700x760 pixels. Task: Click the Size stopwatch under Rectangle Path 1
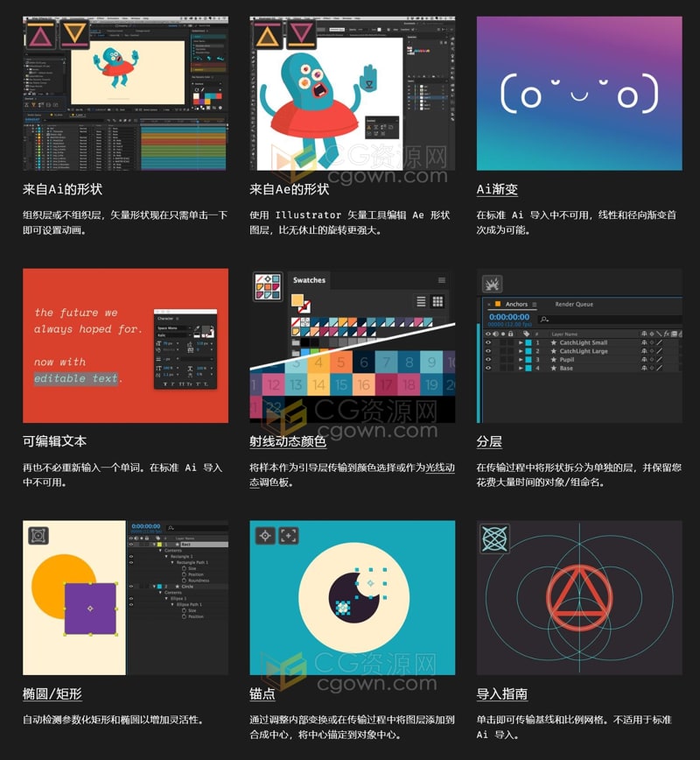(184, 568)
